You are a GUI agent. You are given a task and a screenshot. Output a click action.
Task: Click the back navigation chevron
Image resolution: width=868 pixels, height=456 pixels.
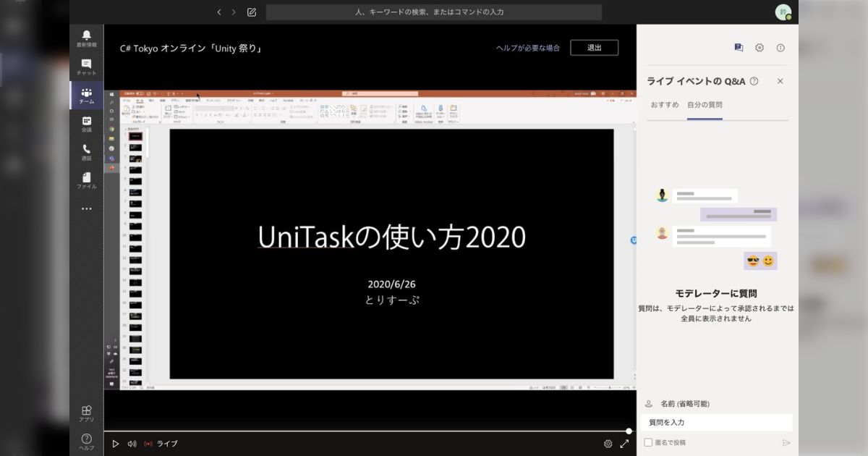[219, 12]
